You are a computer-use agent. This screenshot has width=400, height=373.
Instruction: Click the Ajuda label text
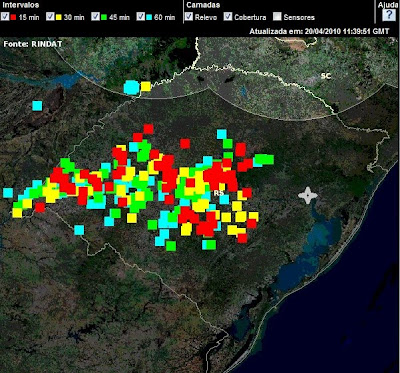pos(388,5)
